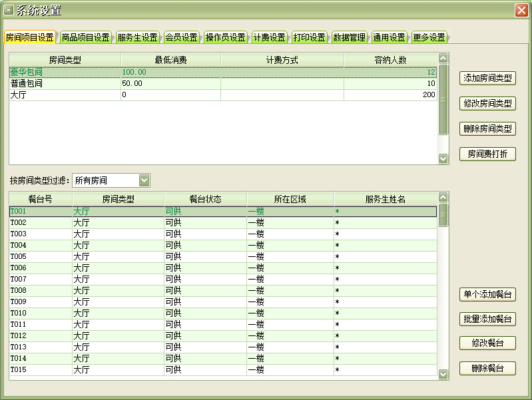Switch to the 商品项目设置 tab
The width and height of the screenshot is (532, 400).
click(85, 37)
